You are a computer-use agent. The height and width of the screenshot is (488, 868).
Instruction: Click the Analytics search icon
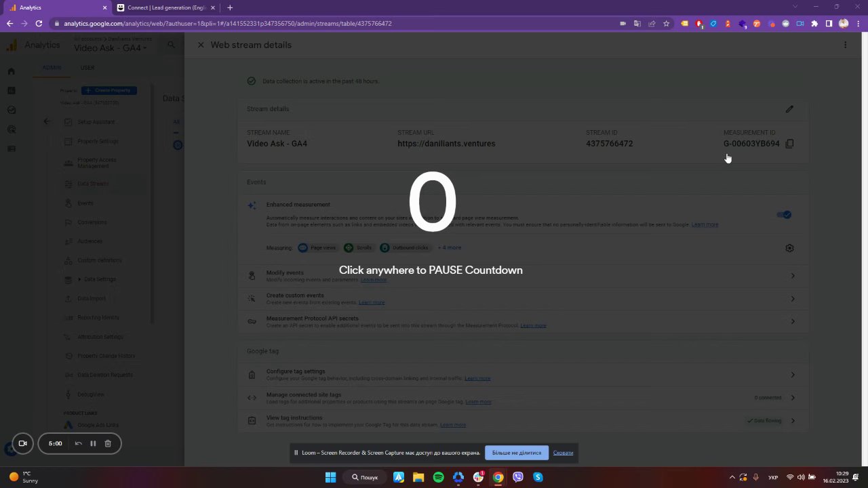pos(172,45)
